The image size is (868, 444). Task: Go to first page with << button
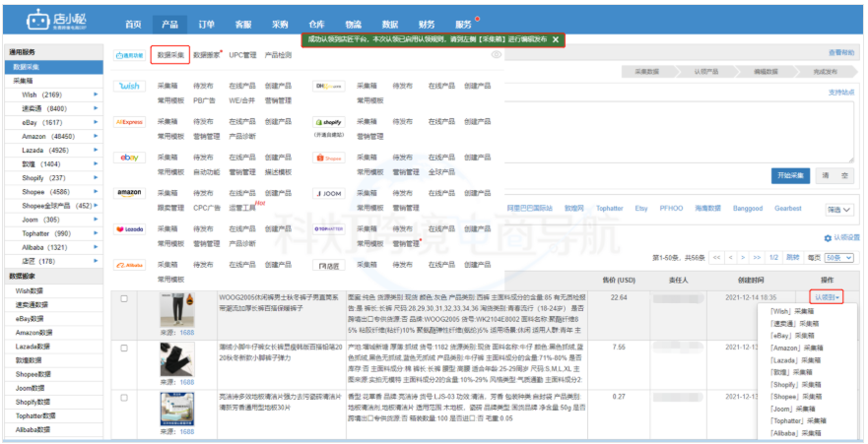tap(717, 258)
